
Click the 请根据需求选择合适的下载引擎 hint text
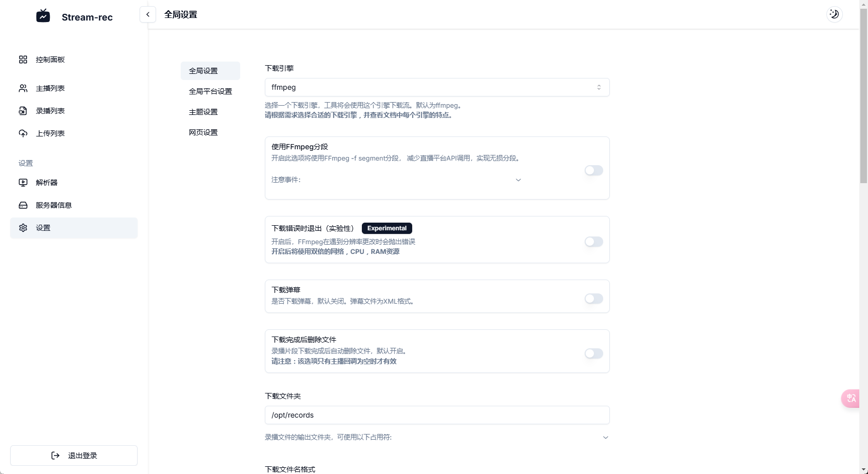[359, 115]
